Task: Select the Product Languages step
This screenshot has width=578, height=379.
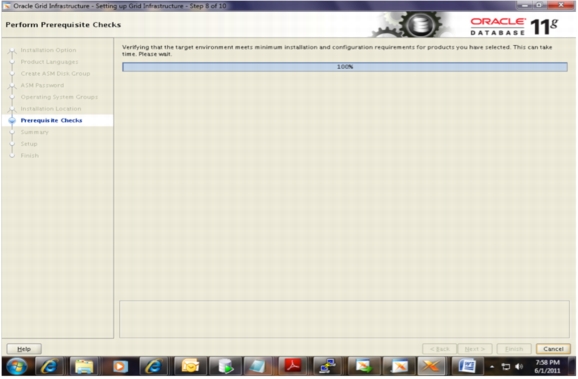Action: [x=49, y=62]
